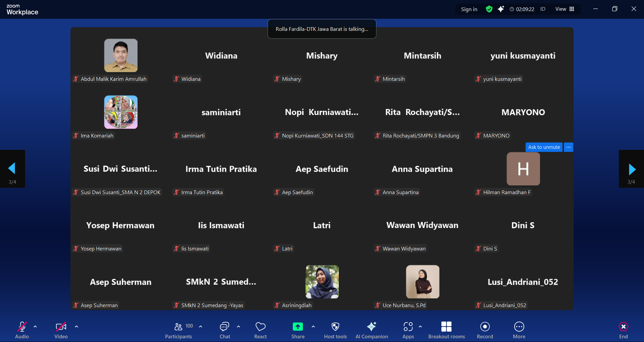The image size is (644, 342).
Task: Open the More options menu
Action: click(x=519, y=330)
